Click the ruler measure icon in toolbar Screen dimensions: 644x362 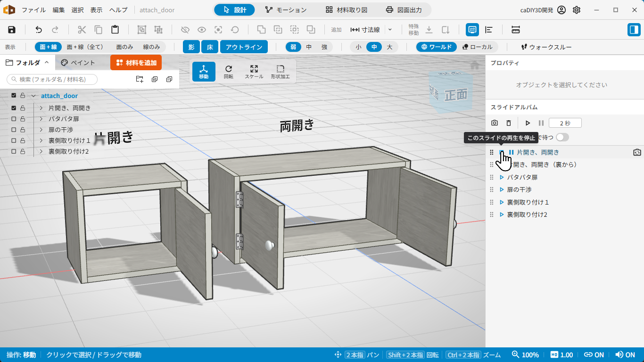coord(515,30)
